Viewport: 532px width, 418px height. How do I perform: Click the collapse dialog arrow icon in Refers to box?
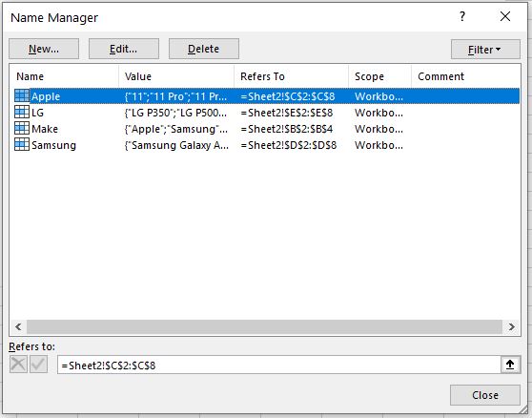510,365
